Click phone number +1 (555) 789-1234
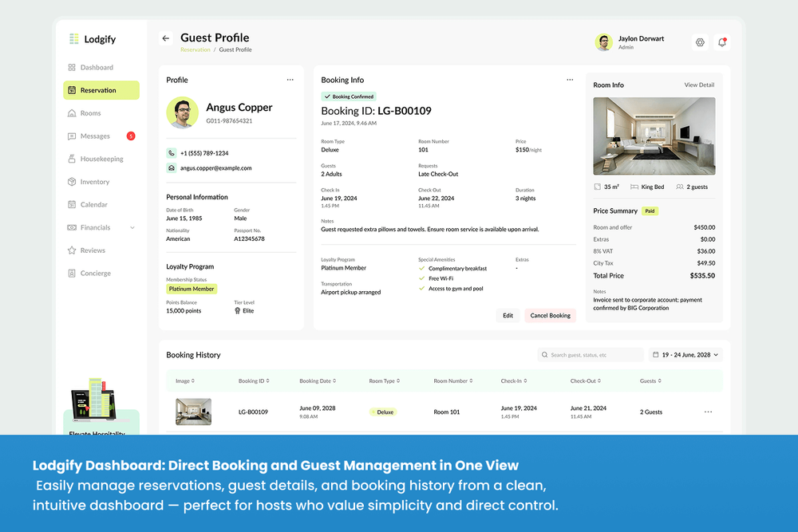Image resolution: width=798 pixels, height=532 pixels. (204, 153)
